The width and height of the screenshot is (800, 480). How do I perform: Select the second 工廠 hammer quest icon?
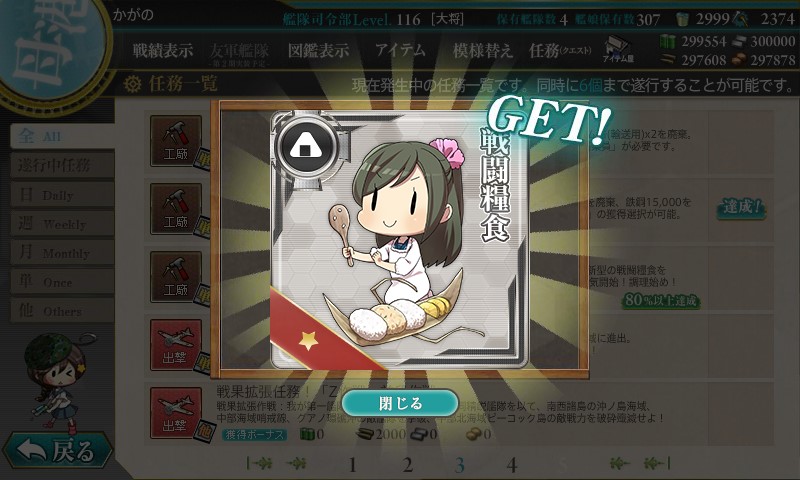[x=176, y=209]
